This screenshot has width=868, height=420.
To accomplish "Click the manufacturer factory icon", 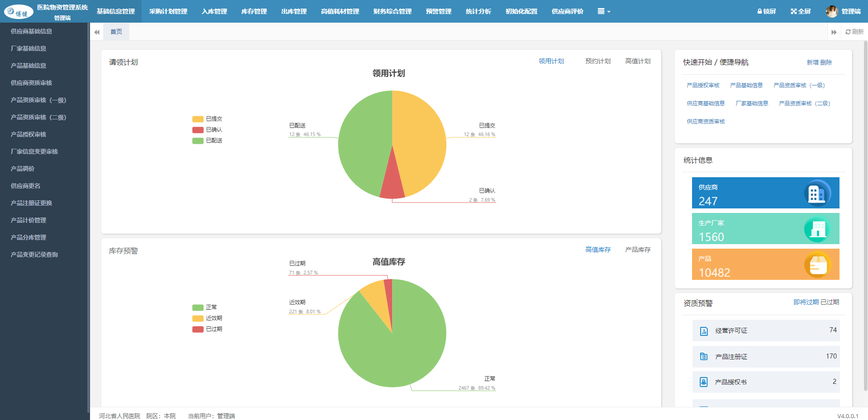I will coord(817,229).
